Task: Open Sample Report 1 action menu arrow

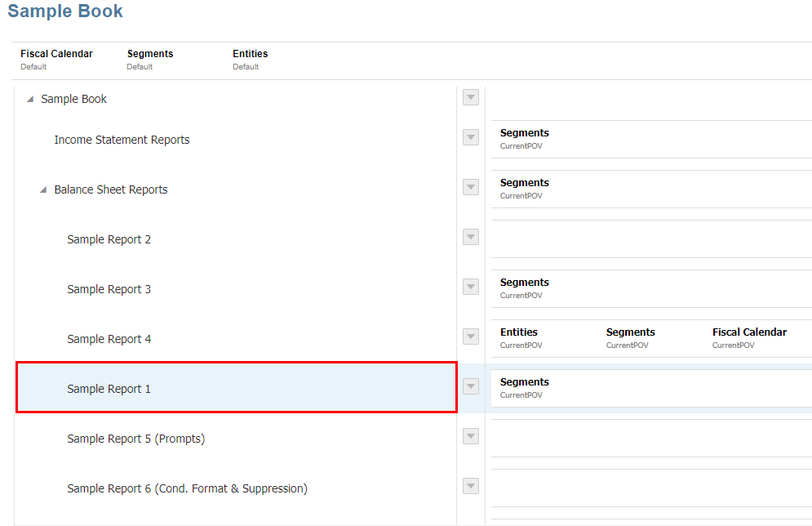Action: coord(471,386)
